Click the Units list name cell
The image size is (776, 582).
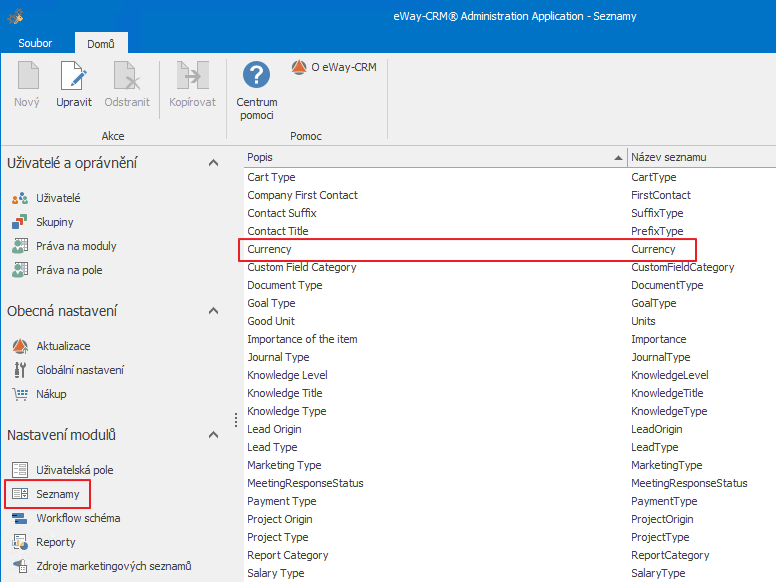point(643,321)
